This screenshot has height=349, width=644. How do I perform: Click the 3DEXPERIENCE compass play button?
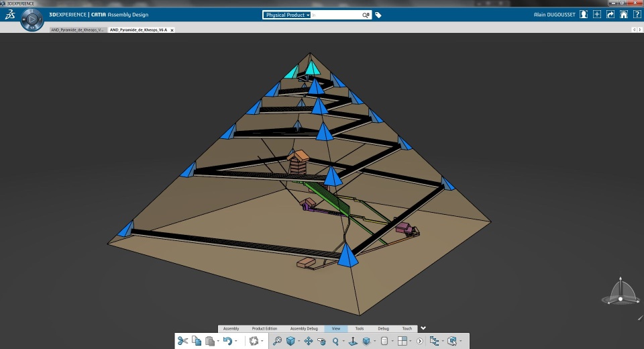32,19
